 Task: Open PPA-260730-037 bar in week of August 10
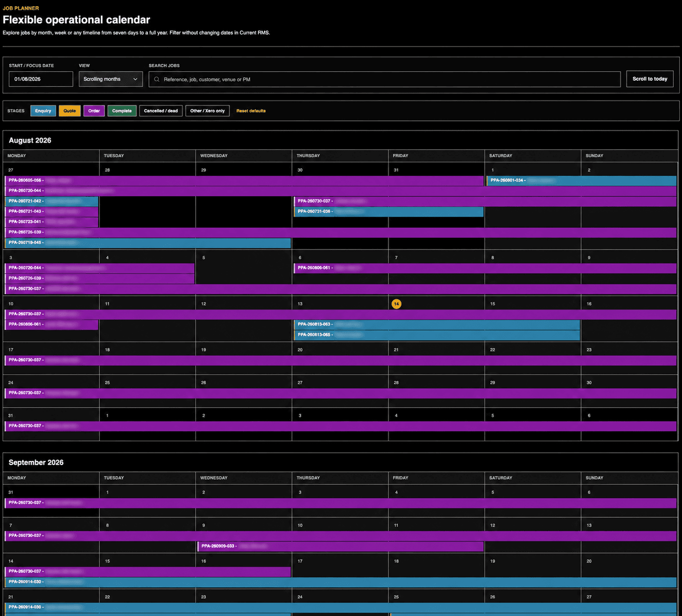click(x=340, y=314)
